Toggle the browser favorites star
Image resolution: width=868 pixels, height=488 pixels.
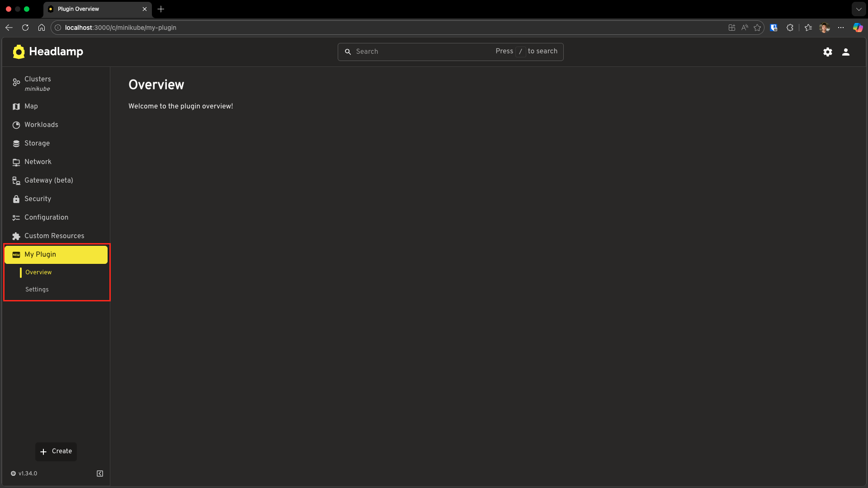pos(758,28)
